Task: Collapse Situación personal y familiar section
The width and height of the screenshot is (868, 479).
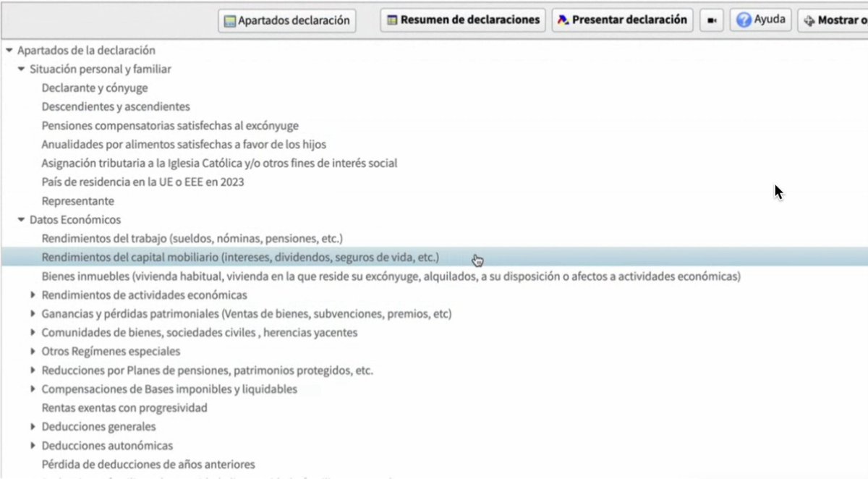Action: 22,69
